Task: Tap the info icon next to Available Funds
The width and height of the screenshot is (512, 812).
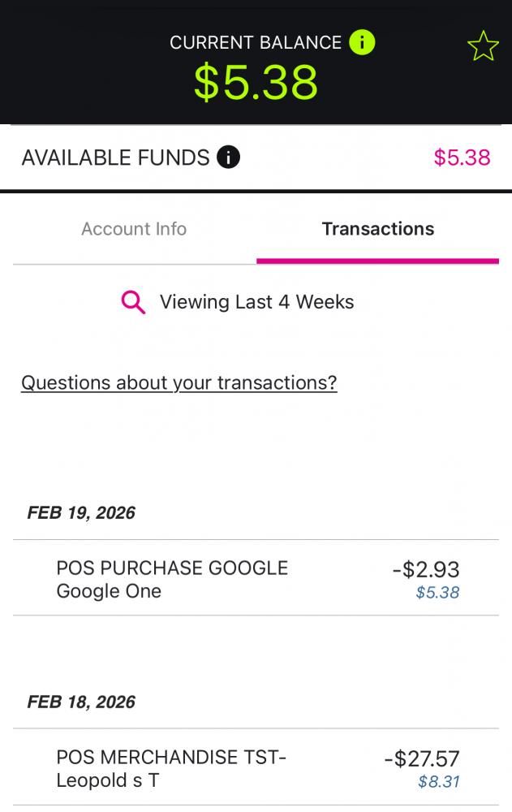Action: pos(229,158)
